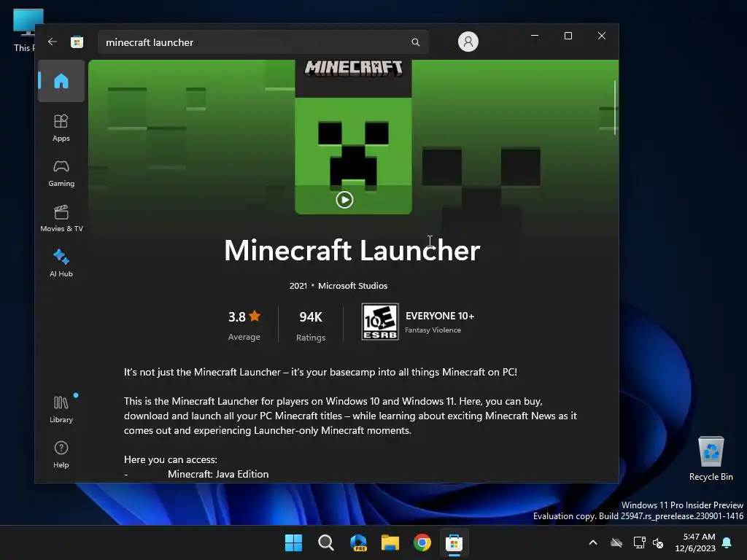Play the Minecraft trailer video
Image resolution: width=747 pixels, height=560 pixels.
coord(344,200)
